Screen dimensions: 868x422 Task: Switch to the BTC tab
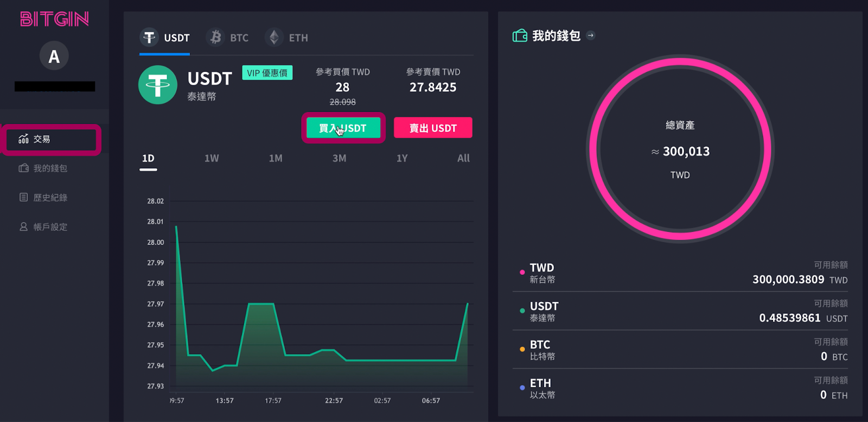[227, 38]
